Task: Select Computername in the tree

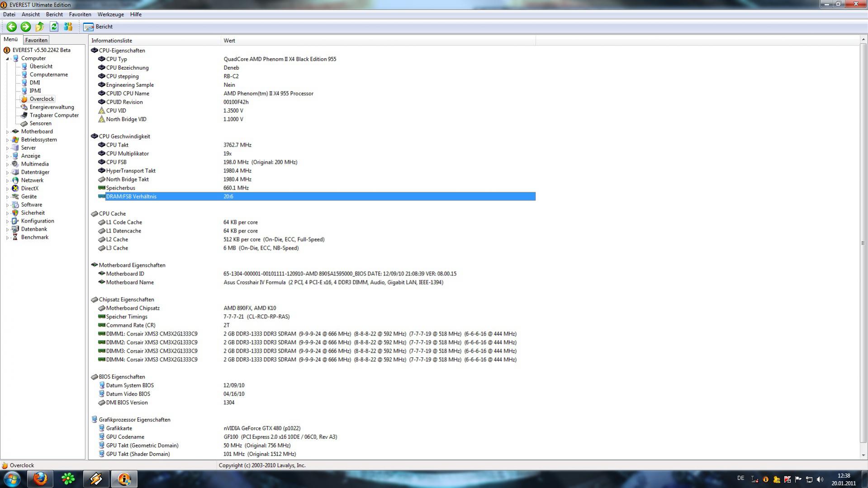Action: point(48,75)
